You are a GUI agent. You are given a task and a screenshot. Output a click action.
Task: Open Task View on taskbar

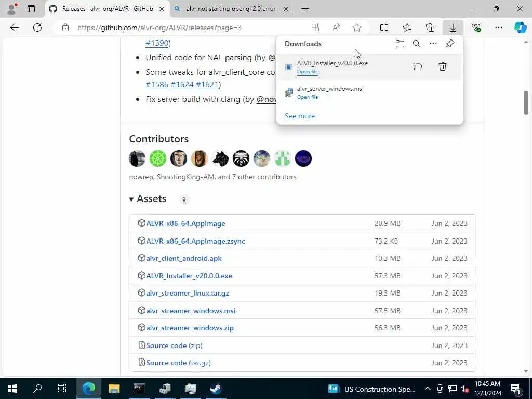[x=62, y=389]
